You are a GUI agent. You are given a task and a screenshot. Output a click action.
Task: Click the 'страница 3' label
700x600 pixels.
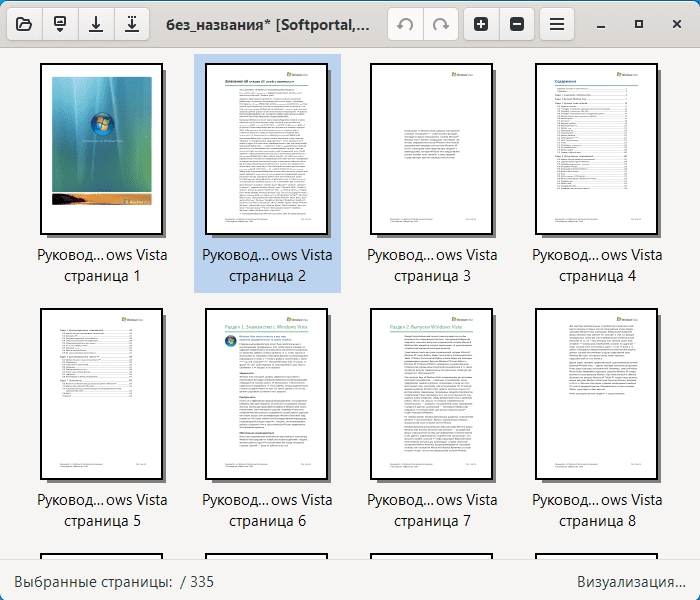432,276
